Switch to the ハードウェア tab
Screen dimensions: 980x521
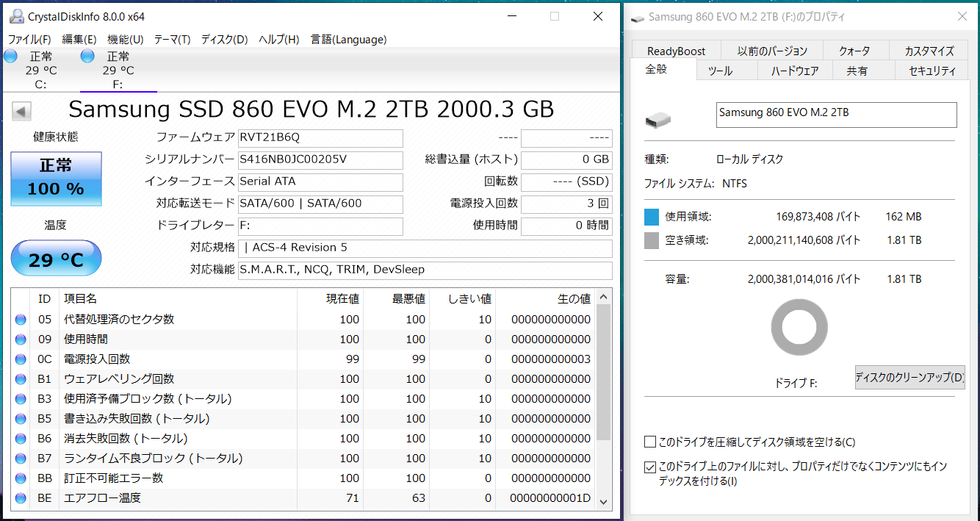[x=795, y=71]
